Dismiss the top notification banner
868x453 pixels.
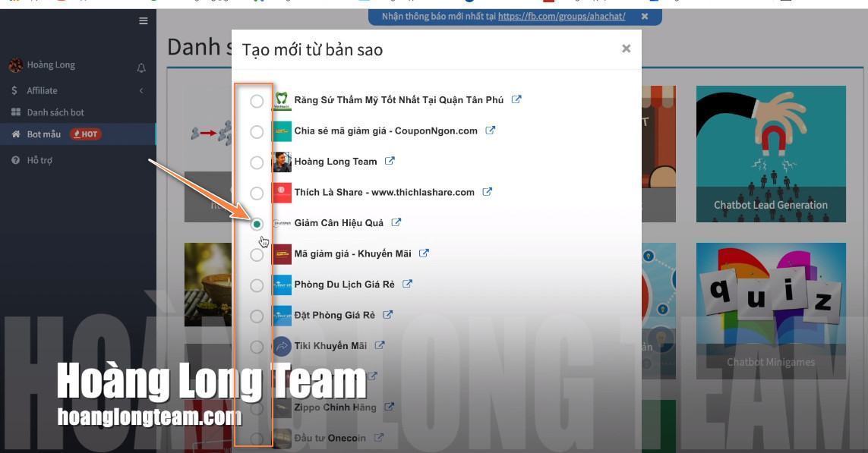click(x=645, y=16)
